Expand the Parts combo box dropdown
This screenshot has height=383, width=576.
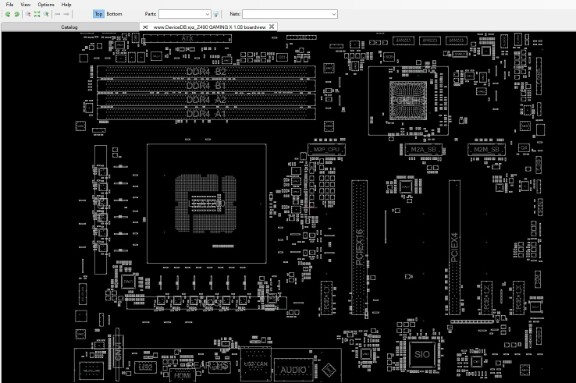pos(207,14)
